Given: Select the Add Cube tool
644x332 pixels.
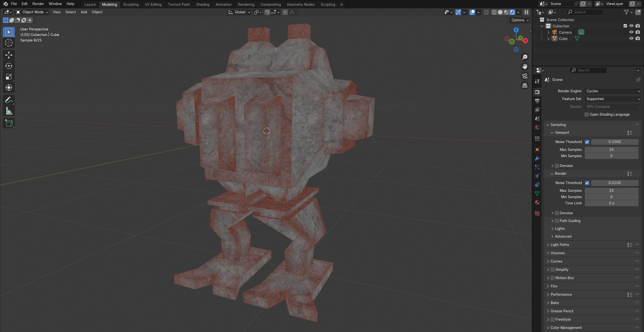Looking at the screenshot, I should pyautogui.click(x=9, y=123).
